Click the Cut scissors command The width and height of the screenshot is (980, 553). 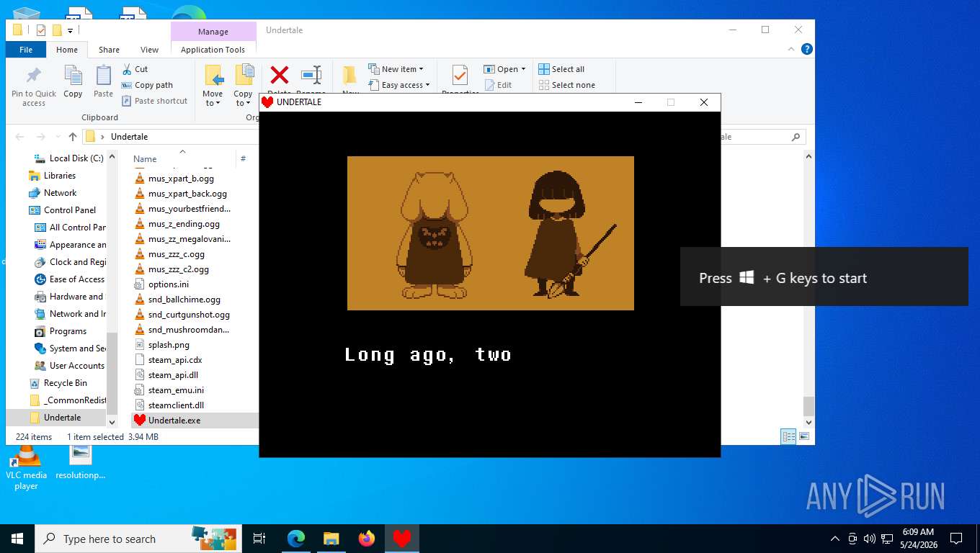pos(135,69)
